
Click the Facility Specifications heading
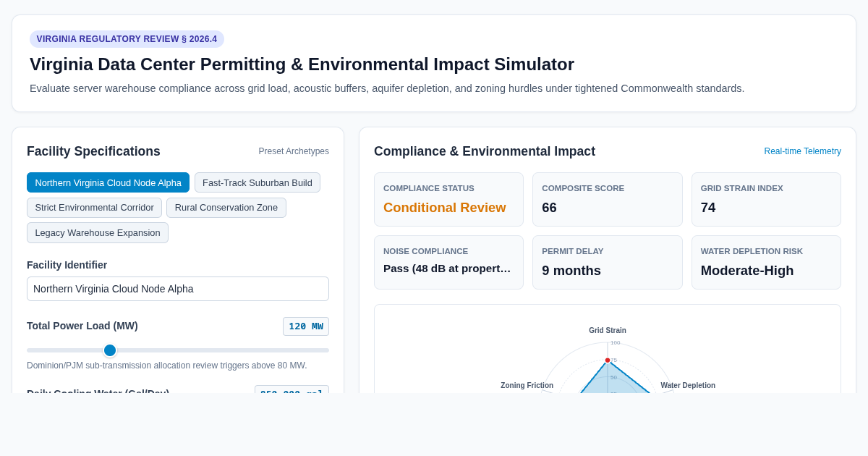coord(93,151)
